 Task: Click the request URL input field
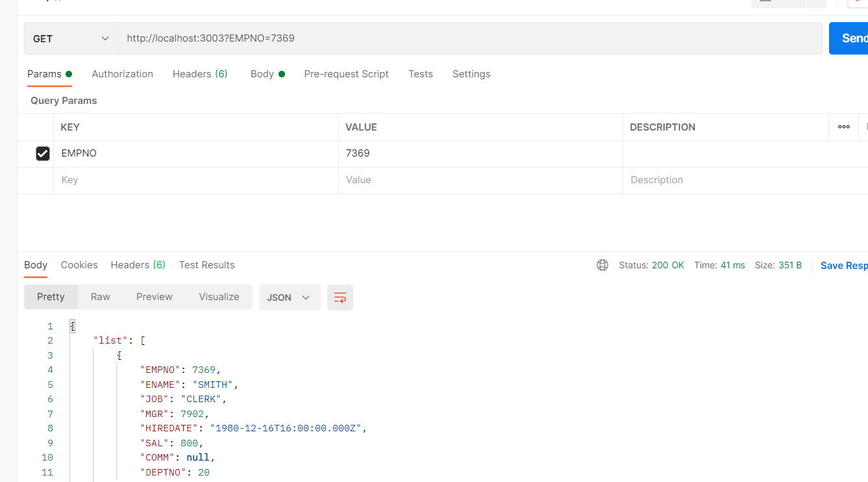pyautogui.click(x=467, y=39)
